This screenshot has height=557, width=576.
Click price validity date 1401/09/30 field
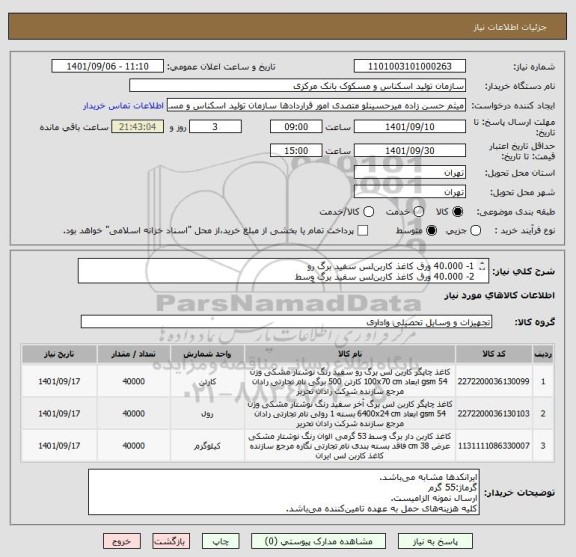410,151
